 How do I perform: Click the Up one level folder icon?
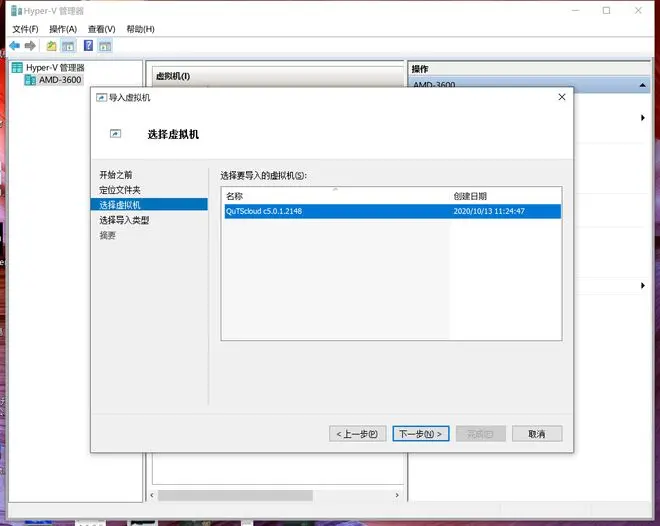pos(51,45)
